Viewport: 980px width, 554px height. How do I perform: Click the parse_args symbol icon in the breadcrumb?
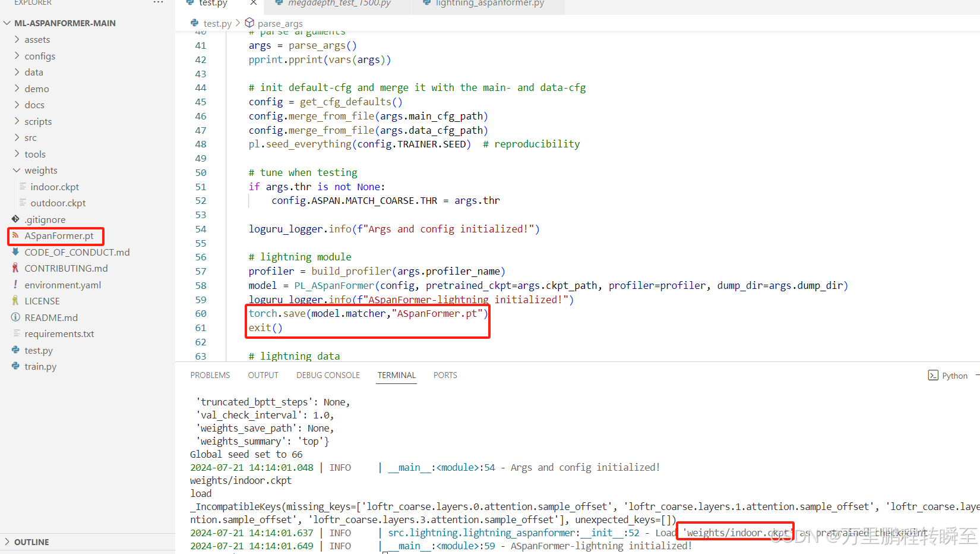[249, 23]
